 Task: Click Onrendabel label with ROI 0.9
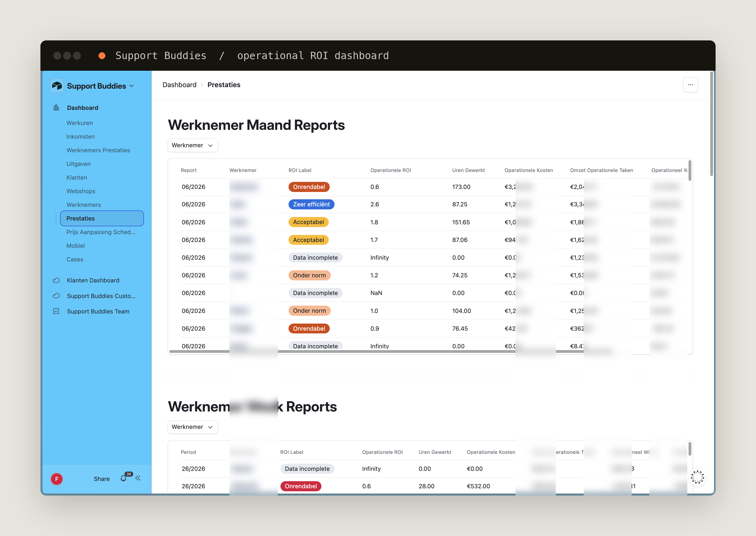click(x=309, y=328)
